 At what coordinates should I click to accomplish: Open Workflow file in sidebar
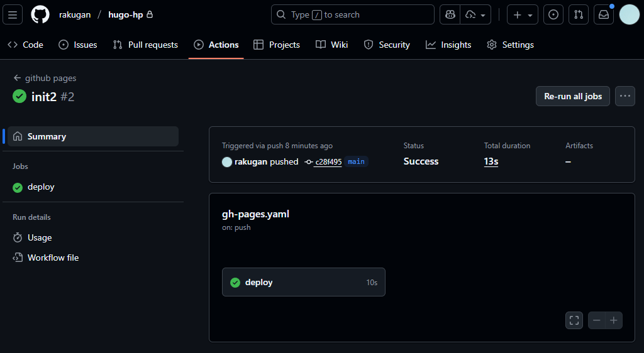93,258
